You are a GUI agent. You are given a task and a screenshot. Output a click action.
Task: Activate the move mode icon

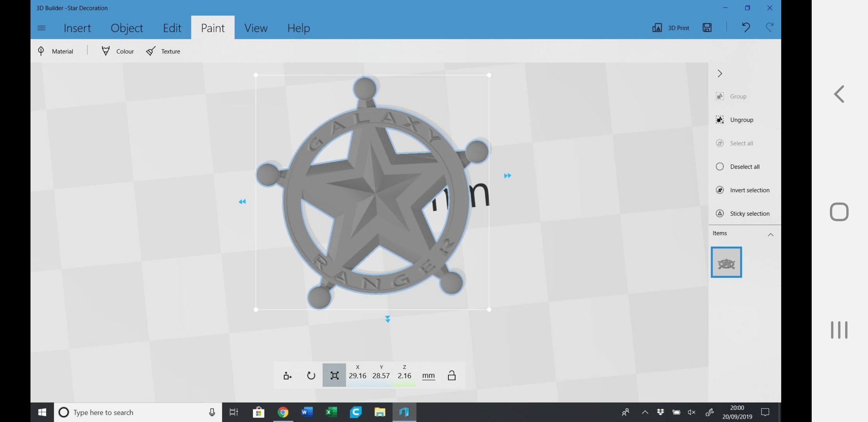[x=287, y=375]
